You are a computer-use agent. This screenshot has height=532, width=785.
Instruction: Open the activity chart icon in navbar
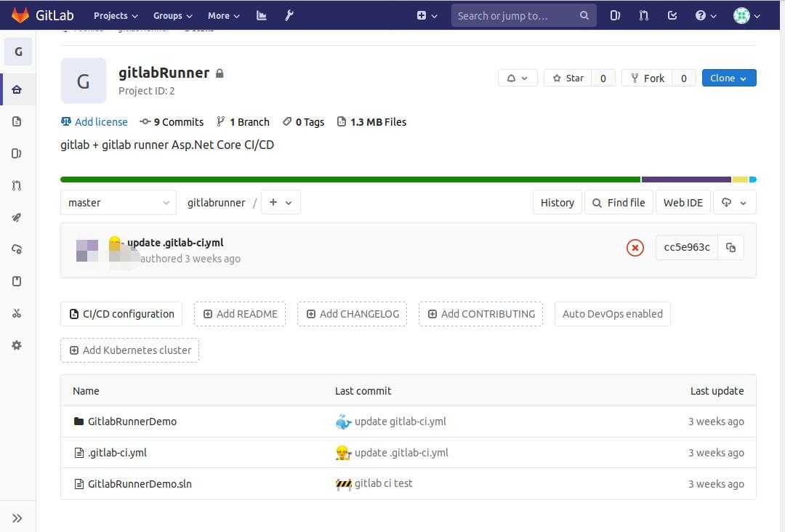(262, 15)
